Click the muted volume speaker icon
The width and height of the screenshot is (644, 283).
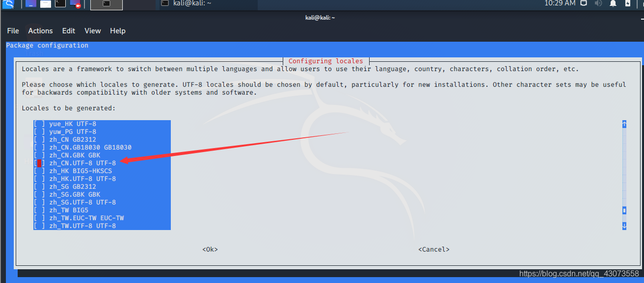[x=598, y=3]
